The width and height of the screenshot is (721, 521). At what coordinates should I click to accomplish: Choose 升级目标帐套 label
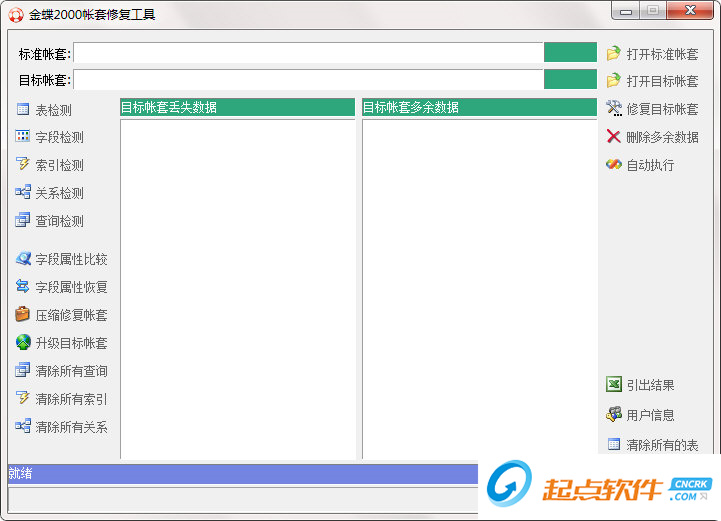pos(72,344)
